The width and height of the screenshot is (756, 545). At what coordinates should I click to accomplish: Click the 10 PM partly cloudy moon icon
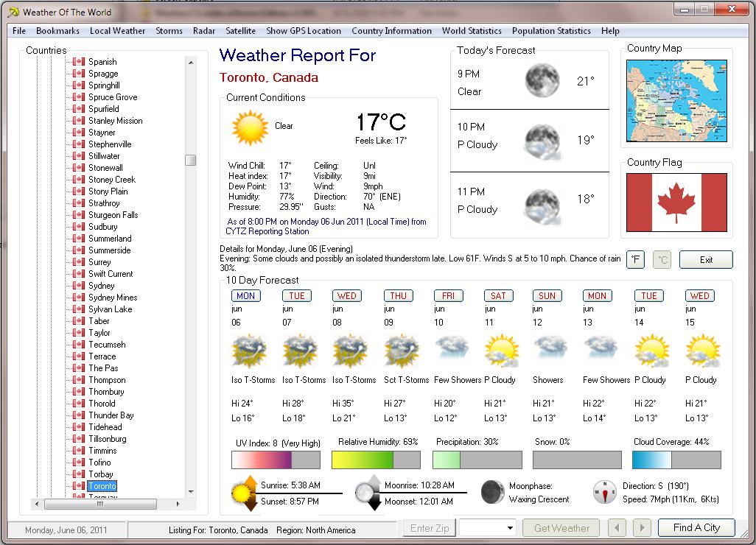[542, 140]
